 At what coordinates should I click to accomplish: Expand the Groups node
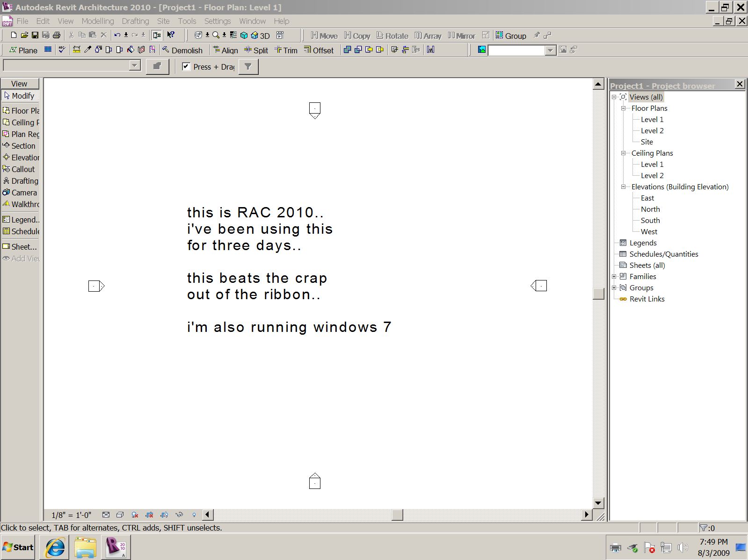(x=614, y=287)
